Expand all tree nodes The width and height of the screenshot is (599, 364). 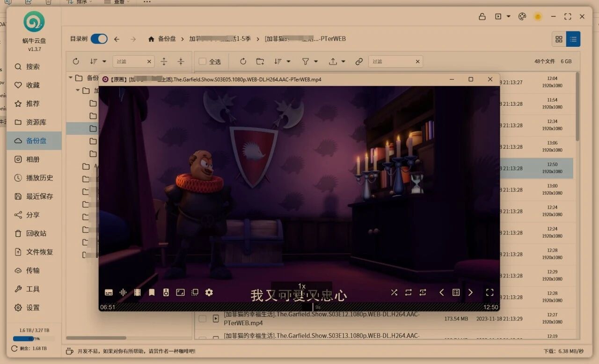[x=164, y=61]
